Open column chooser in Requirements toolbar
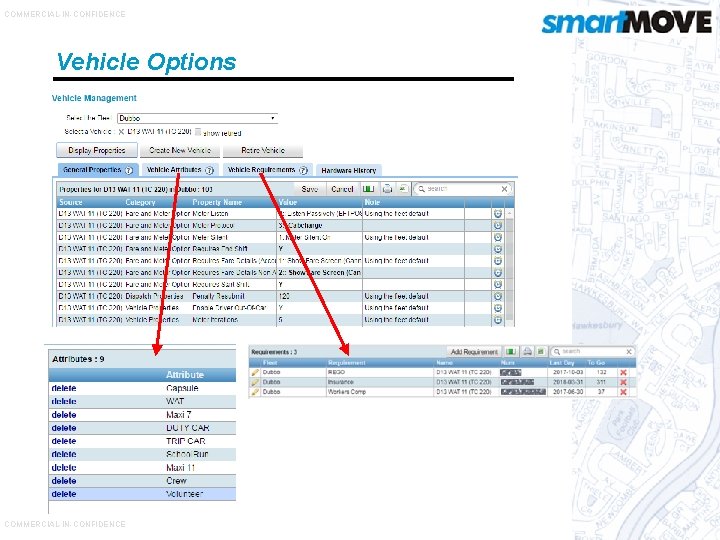720x540 pixels. tap(511, 352)
